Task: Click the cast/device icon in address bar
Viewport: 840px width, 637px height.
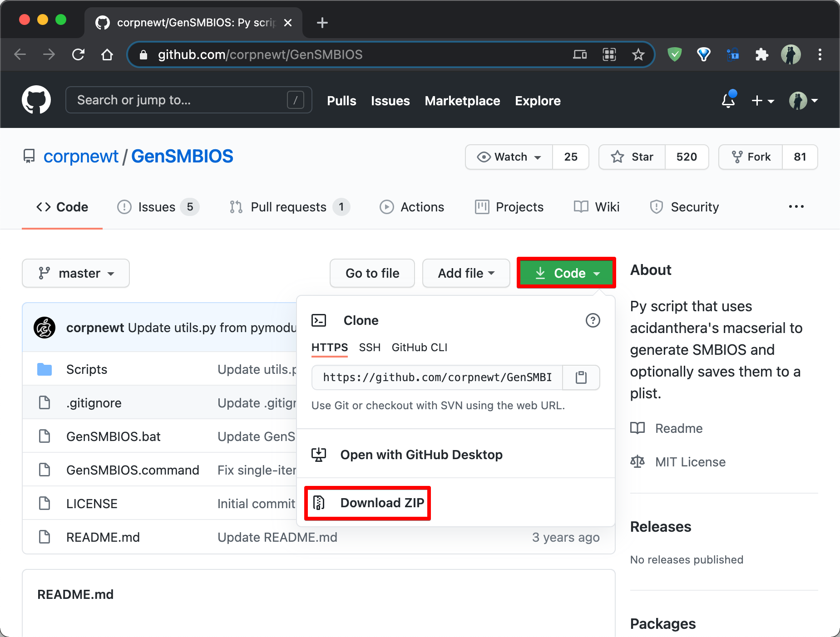Action: 580,55
